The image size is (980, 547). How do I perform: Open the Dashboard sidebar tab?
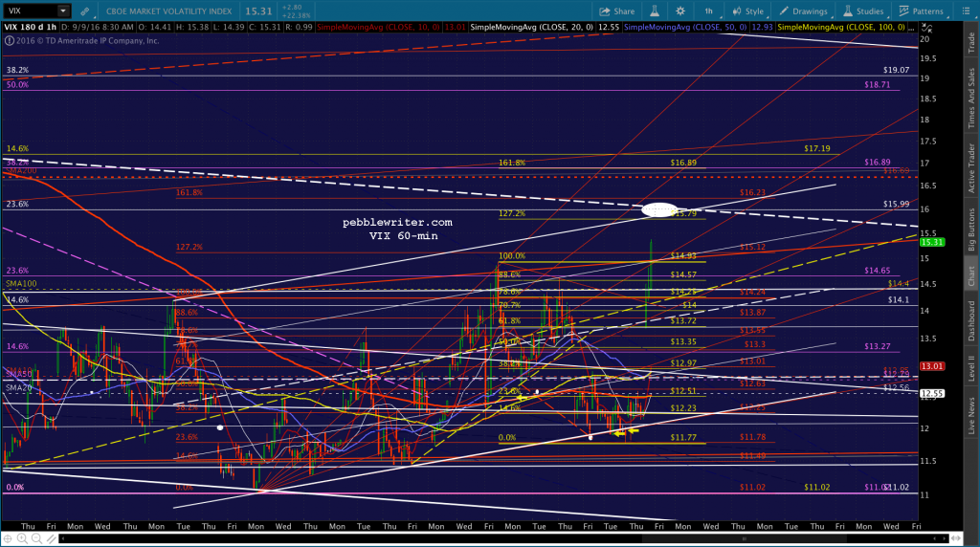pyautogui.click(x=970, y=321)
